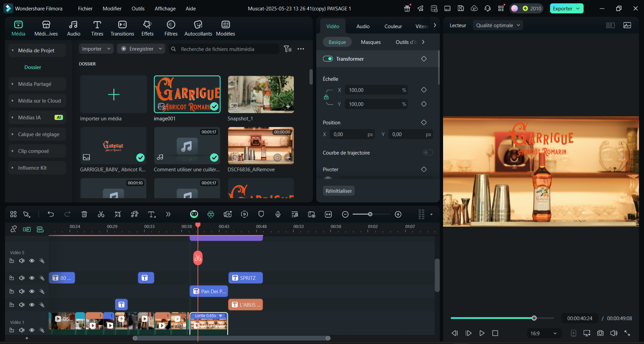
Task: Click the undo arrow in timeline toolbar
Action: (51, 214)
